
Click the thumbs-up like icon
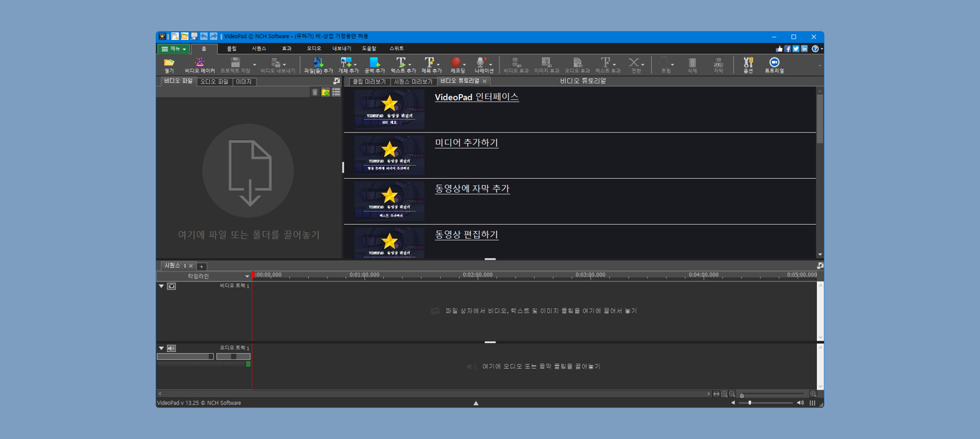779,49
